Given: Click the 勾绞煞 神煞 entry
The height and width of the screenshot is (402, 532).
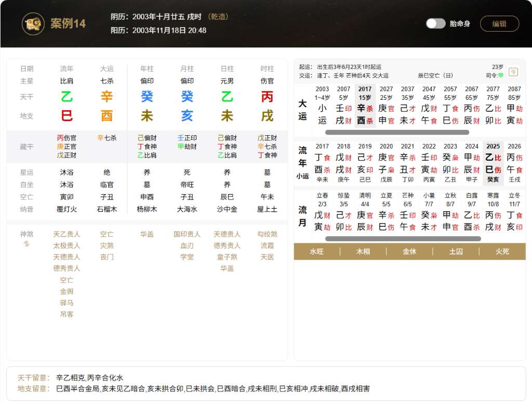Looking at the screenshot, I should [268, 234].
